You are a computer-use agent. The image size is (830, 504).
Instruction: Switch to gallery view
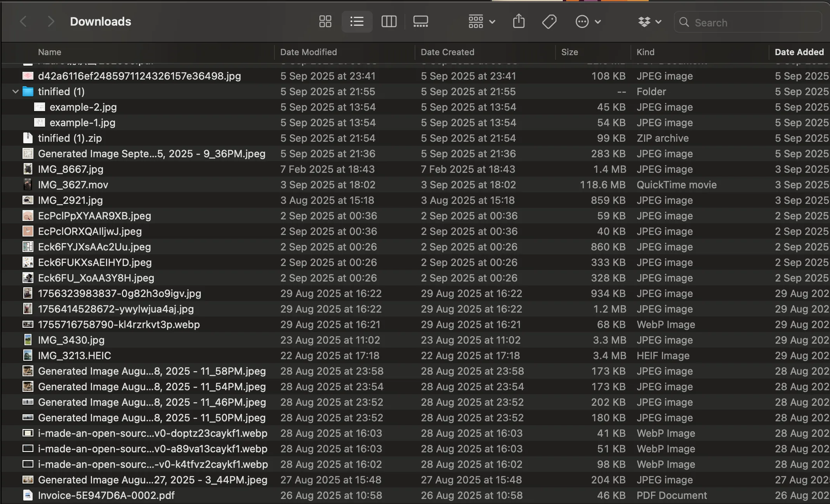(x=420, y=21)
